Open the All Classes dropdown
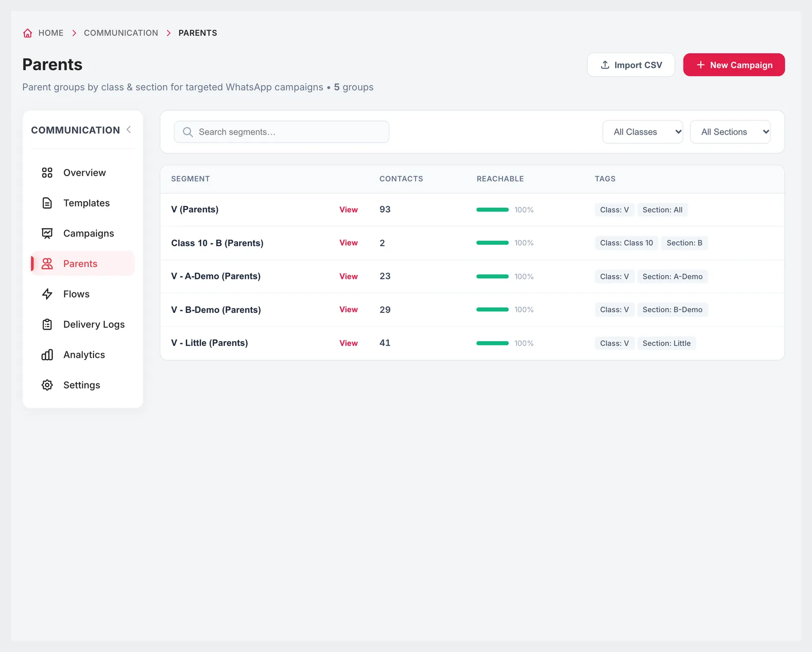The width and height of the screenshot is (812, 652). (x=642, y=132)
